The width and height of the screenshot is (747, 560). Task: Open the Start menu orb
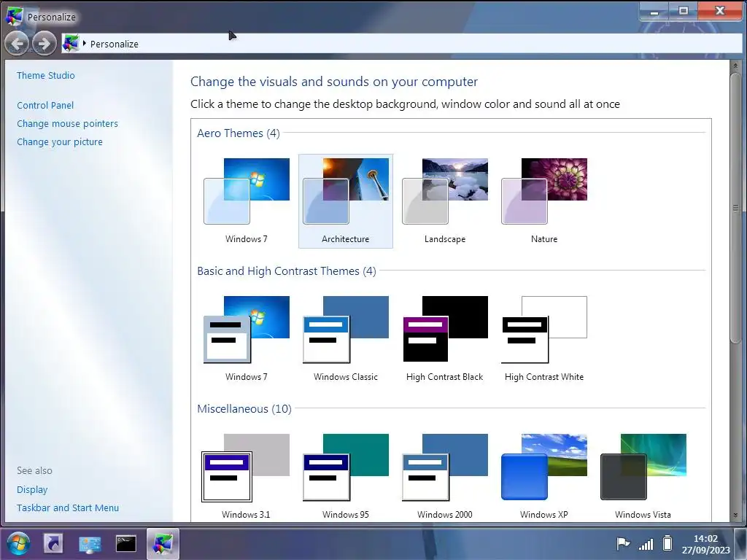coord(18,543)
